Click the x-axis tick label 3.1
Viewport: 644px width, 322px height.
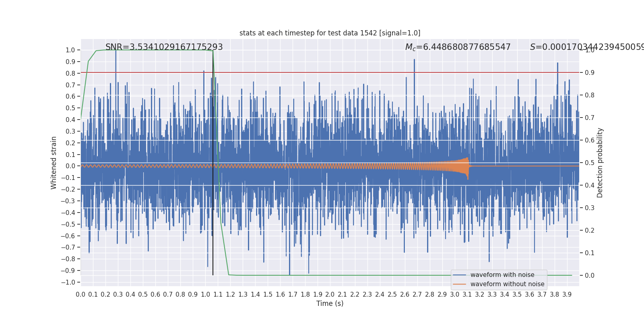(467, 295)
